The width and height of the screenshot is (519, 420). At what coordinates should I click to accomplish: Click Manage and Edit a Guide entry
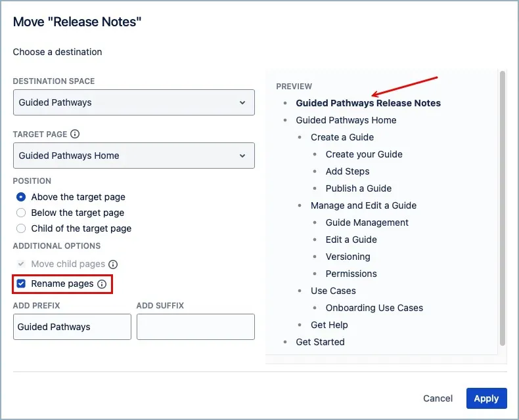[x=363, y=205]
